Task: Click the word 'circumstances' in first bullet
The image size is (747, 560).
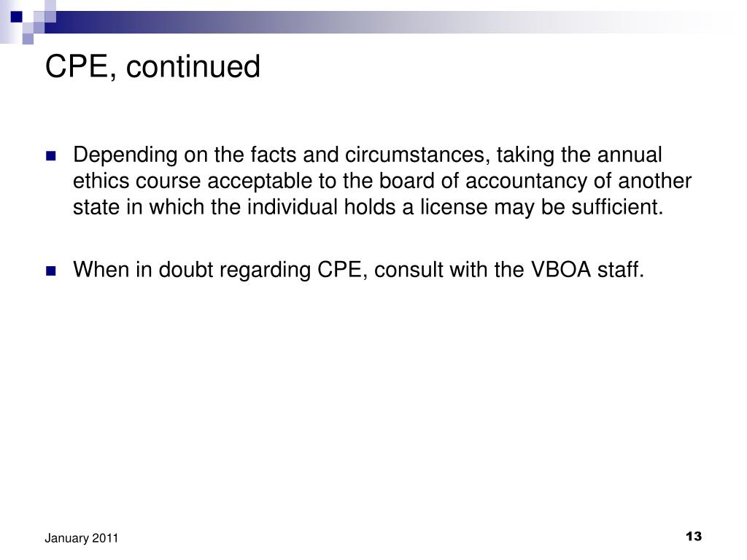Action: (417, 155)
